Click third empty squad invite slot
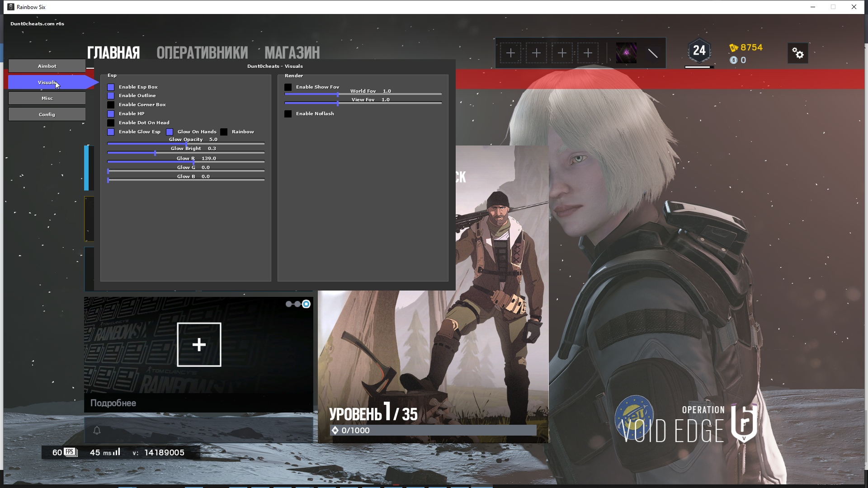 click(562, 53)
